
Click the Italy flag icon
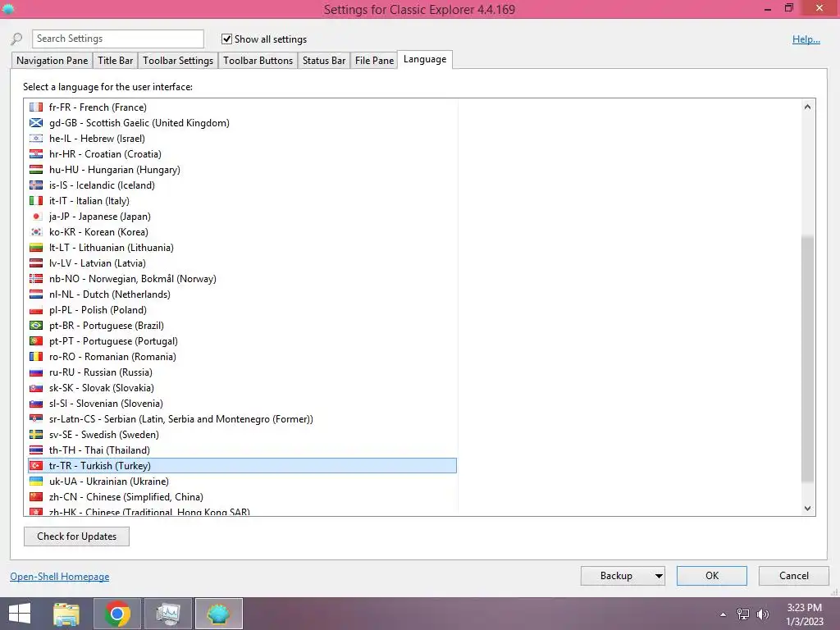pos(36,200)
